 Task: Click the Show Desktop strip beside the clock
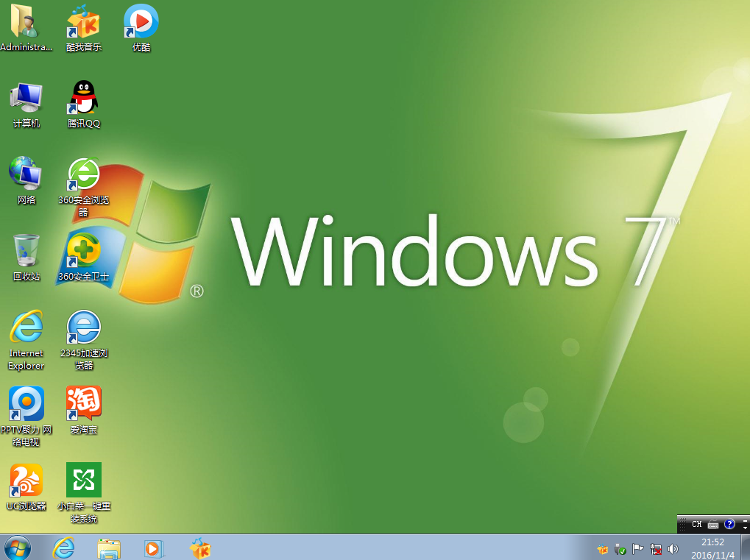[746, 547]
